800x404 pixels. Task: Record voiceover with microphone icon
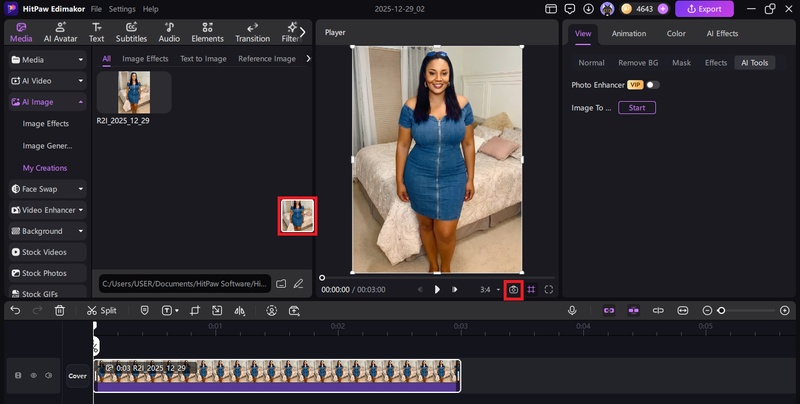click(572, 310)
